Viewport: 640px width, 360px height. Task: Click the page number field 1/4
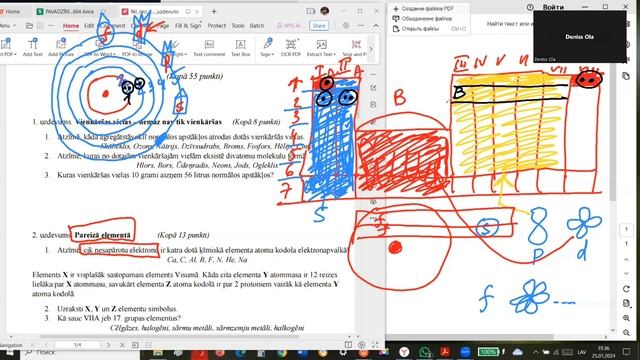pos(77,345)
